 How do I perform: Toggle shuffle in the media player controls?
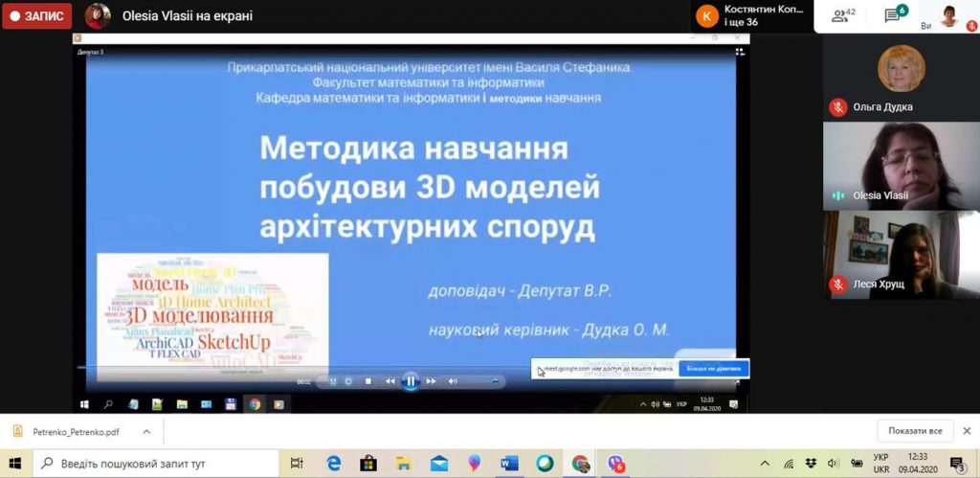(x=333, y=381)
